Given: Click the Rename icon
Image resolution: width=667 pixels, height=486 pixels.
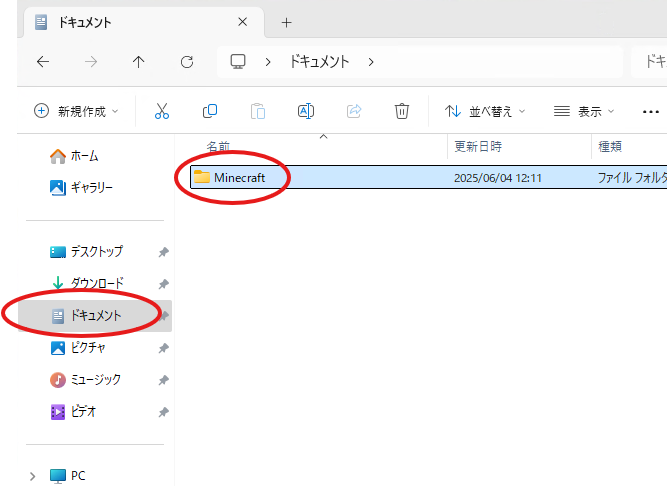Looking at the screenshot, I should [306, 111].
